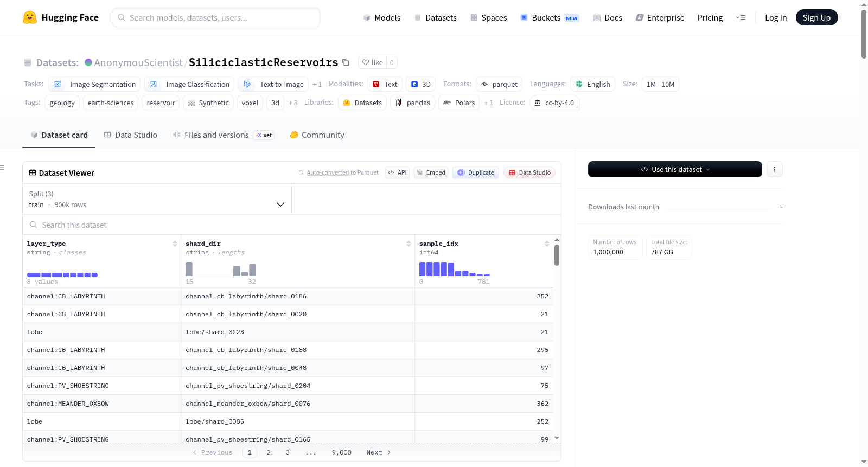Open the cc-by-4.0 license tag
The height and width of the screenshot is (467, 868).
point(554,103)
